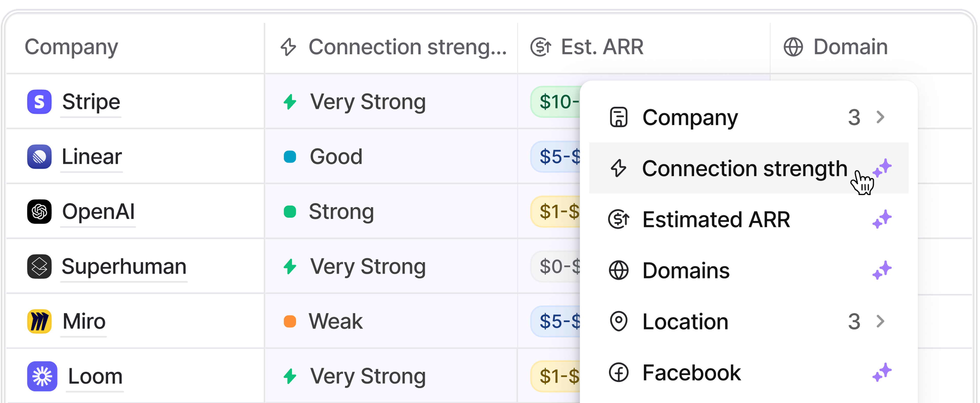980x403 pixels.
Task: Click the Est. ARR column header
Action: [x=602, y=47]
